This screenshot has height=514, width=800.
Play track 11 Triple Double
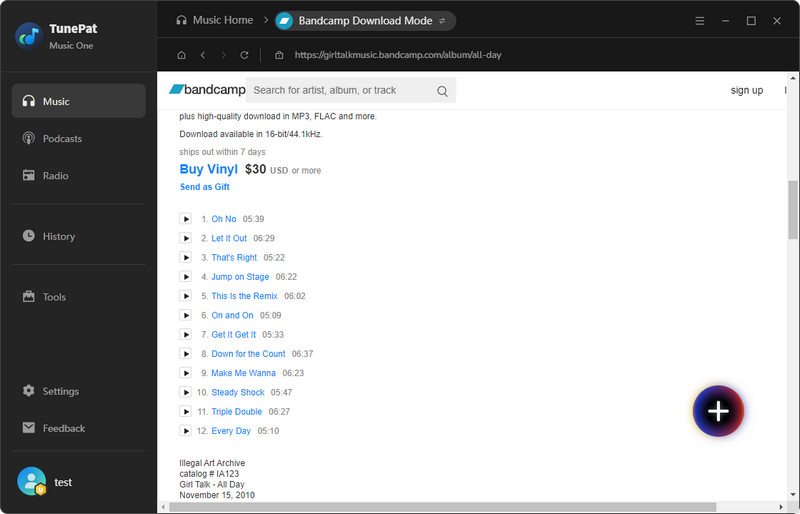(x=185, y=411)
